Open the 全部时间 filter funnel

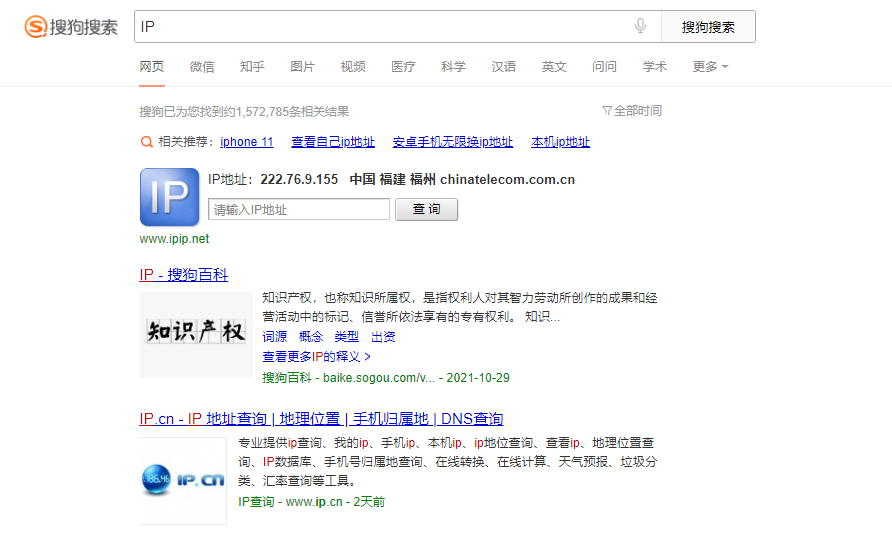[x=632, y=110]
